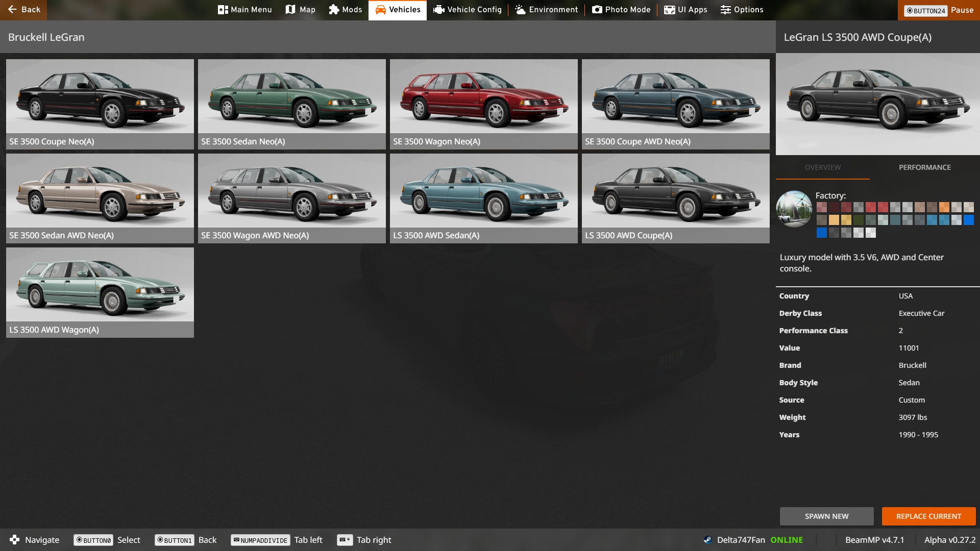This screenshot has width=980, height=551.
Task: Click the BeamMP v4.7.1 version text
Action: [x=874, y=540]
